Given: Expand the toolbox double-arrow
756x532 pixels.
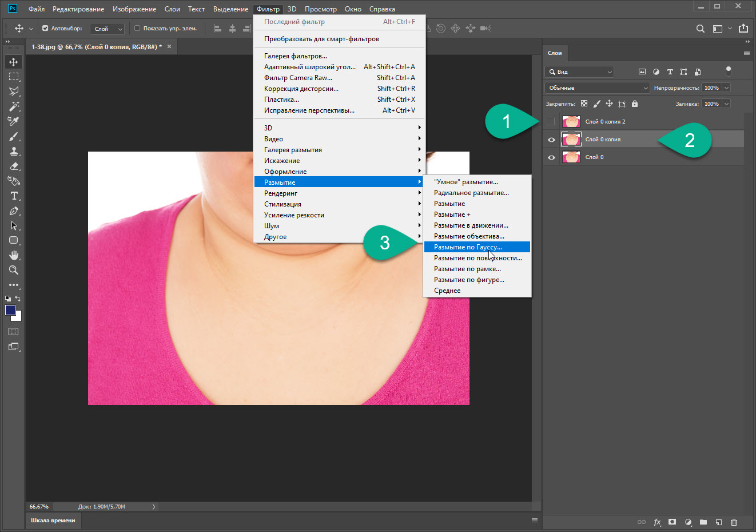Looking at the screenshot, I should (x=7, y=42).
